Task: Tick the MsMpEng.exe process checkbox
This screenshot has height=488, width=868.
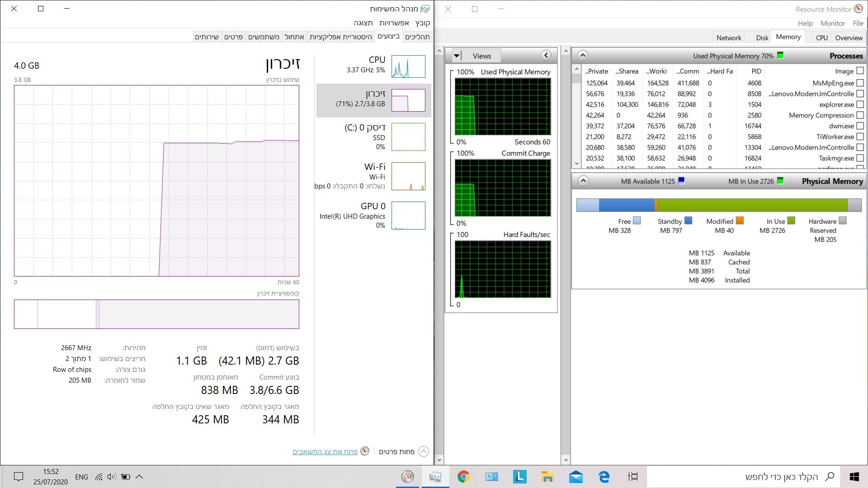Action: tap(860, 83)
